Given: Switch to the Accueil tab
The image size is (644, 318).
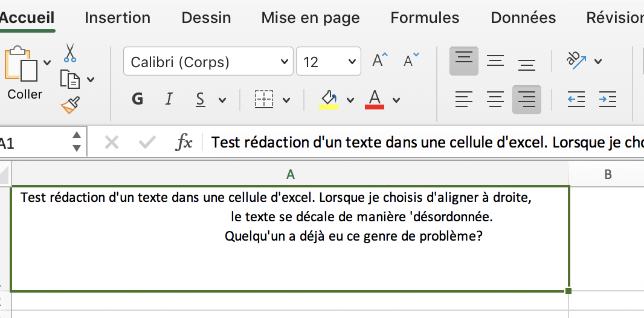Looking at the screenshot, I should (x=27, y=18).
